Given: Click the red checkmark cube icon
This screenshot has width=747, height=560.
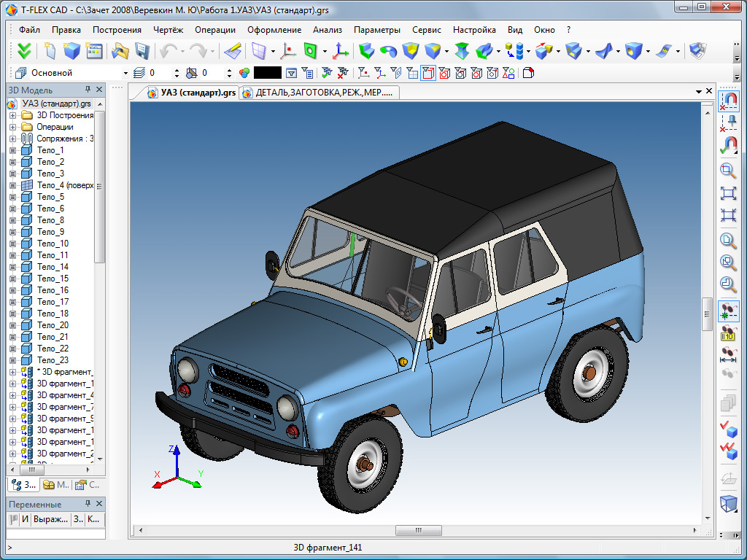Looking at the screenshot, I should pyautogui.click(x=729, y=429).
